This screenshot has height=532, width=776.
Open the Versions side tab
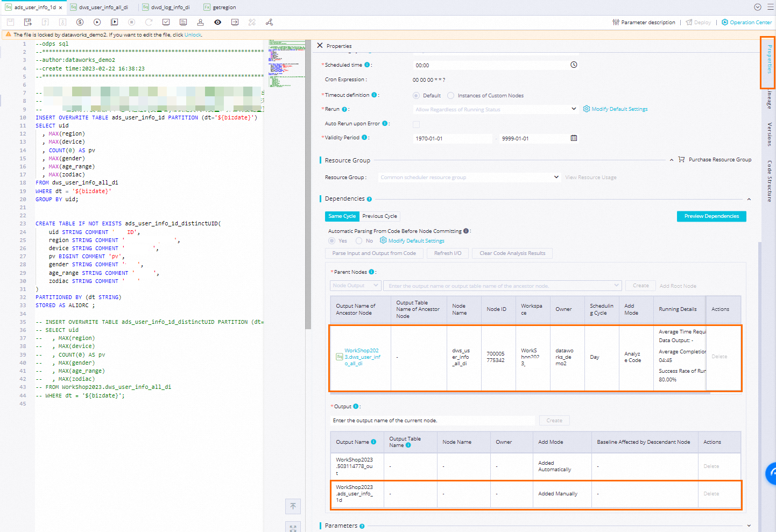click(x=770, y=134)
